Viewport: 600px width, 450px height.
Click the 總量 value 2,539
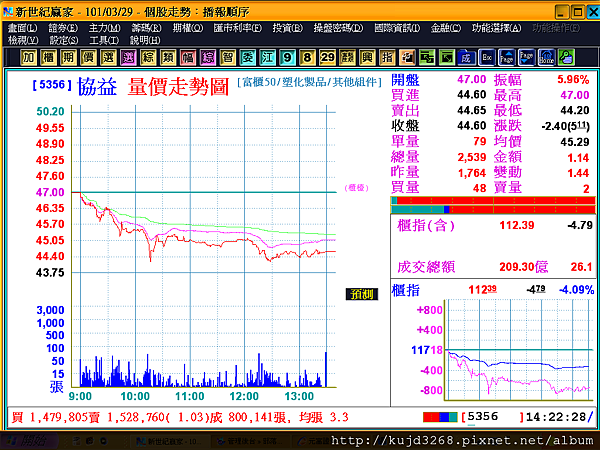472,157
